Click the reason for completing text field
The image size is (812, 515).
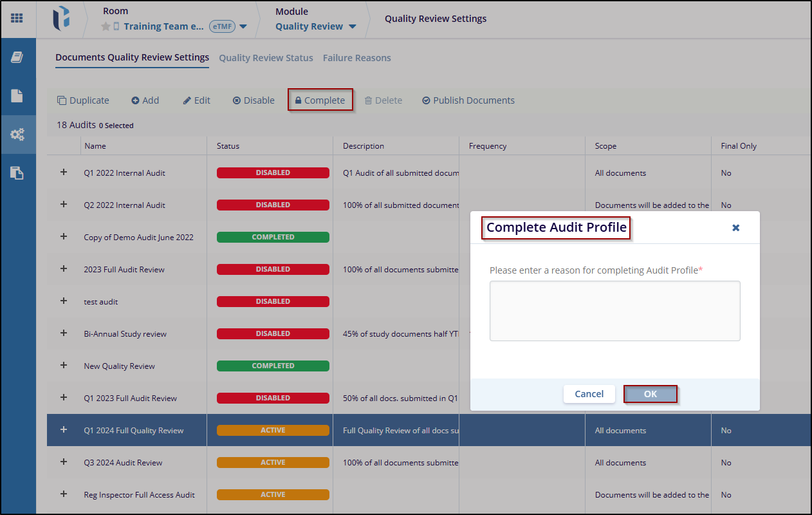[x=614, y=310]
